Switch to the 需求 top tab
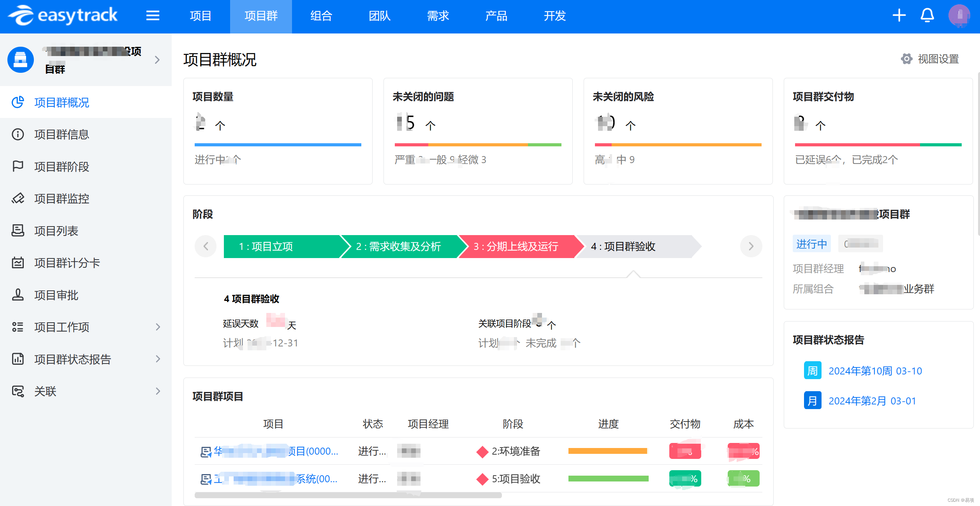980x506 pixels. pyautogui.click(x=438, y=16)
